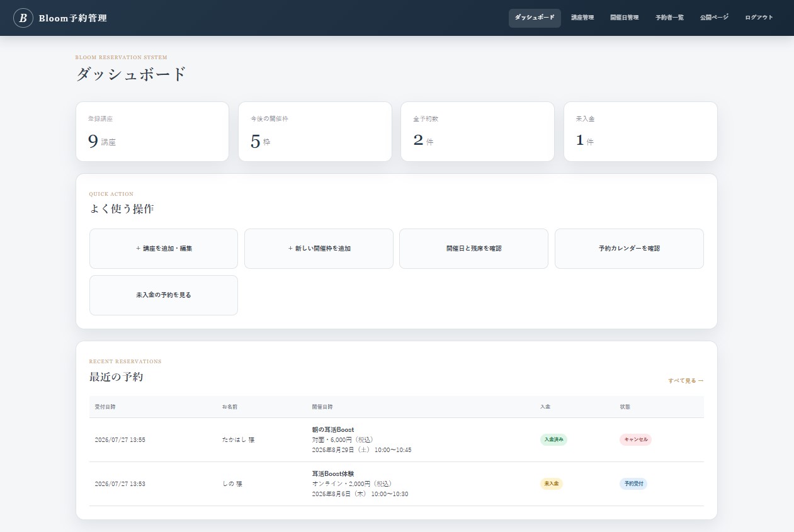Click the 予約カレンダーを確認 button
The width and height of the screenshot is (794, 532).
pyautogui.click(x=629, y=249)
